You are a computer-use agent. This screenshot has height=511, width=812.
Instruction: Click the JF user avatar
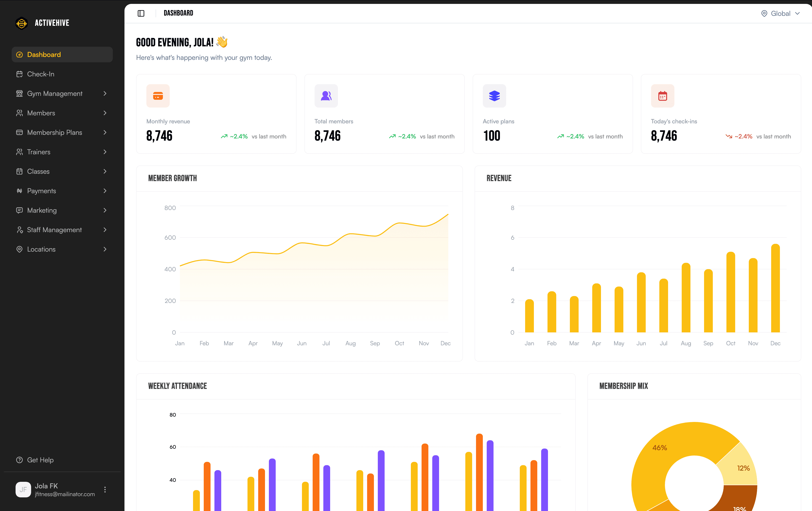(x=23, y=490)
